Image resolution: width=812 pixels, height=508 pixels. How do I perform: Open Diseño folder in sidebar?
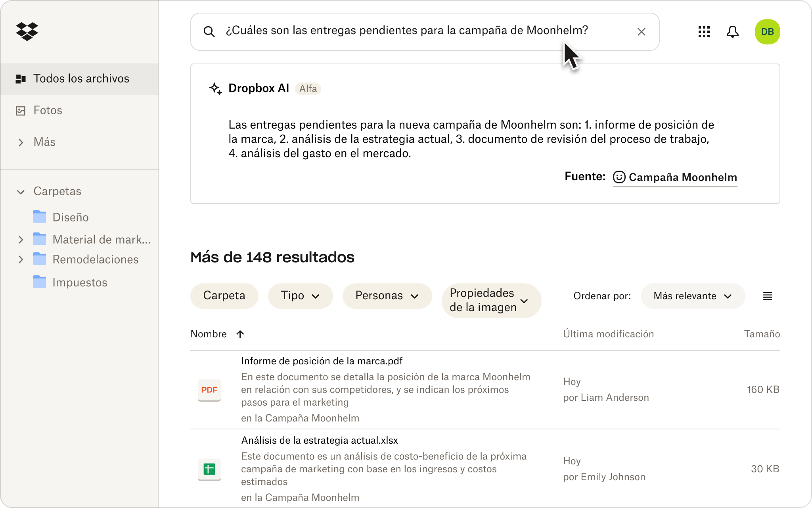click(x=71, y=217)
